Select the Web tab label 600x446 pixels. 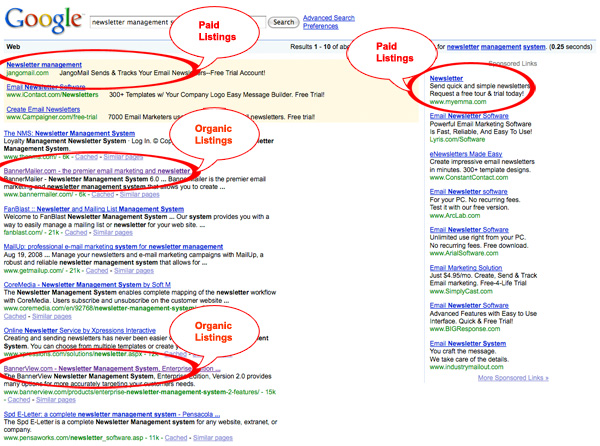(x=13, y=47)
